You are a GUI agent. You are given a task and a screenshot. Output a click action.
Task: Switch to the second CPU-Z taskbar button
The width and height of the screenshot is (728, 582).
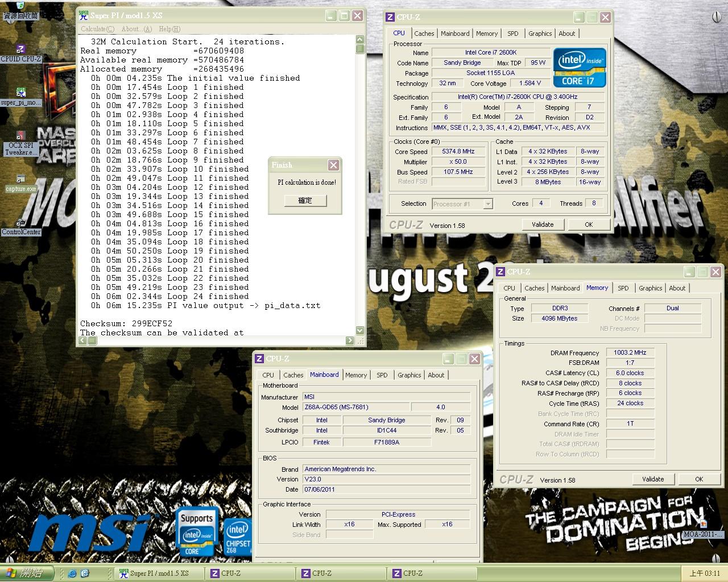click(341, 573)
